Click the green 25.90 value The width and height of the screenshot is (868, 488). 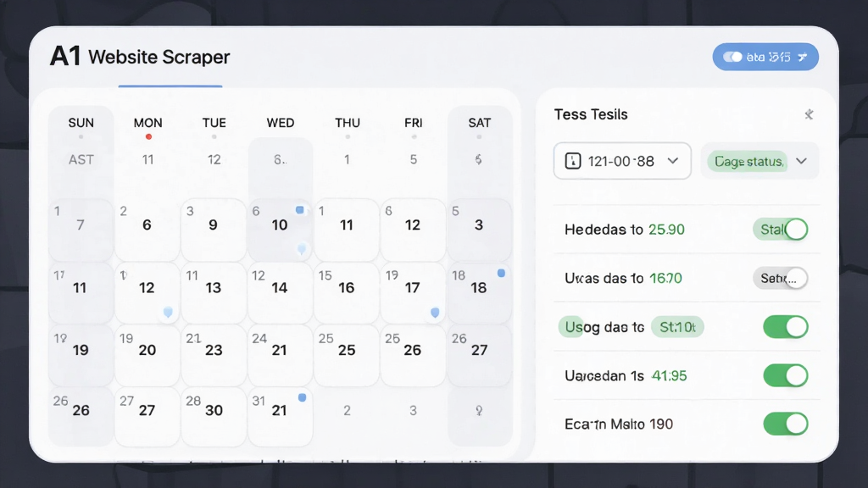[666, 230]
